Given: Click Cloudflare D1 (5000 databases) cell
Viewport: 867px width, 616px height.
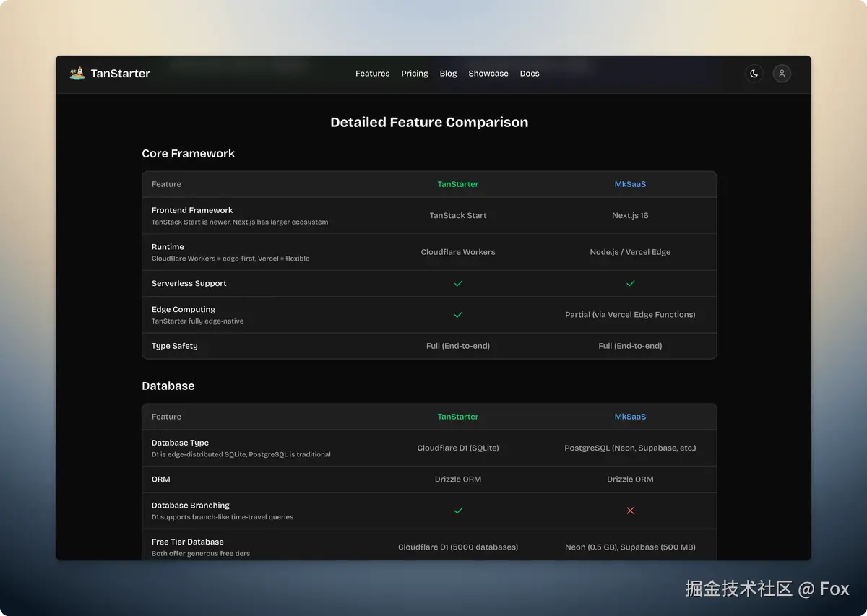Looking at the screenshot, I should [458, 547].
